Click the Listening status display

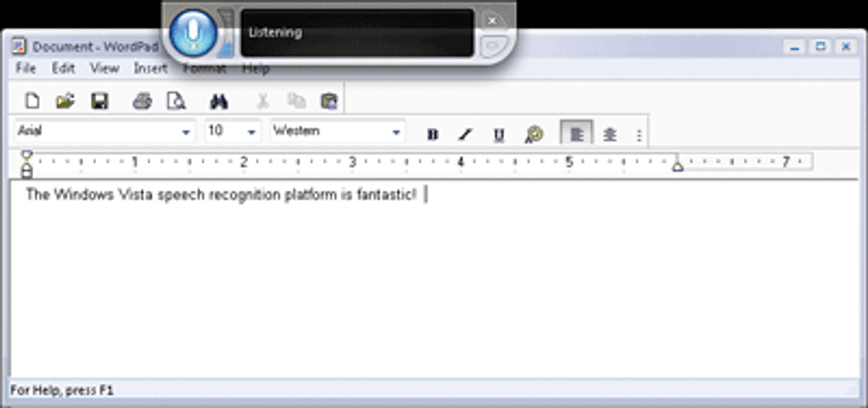pos(357,33)
